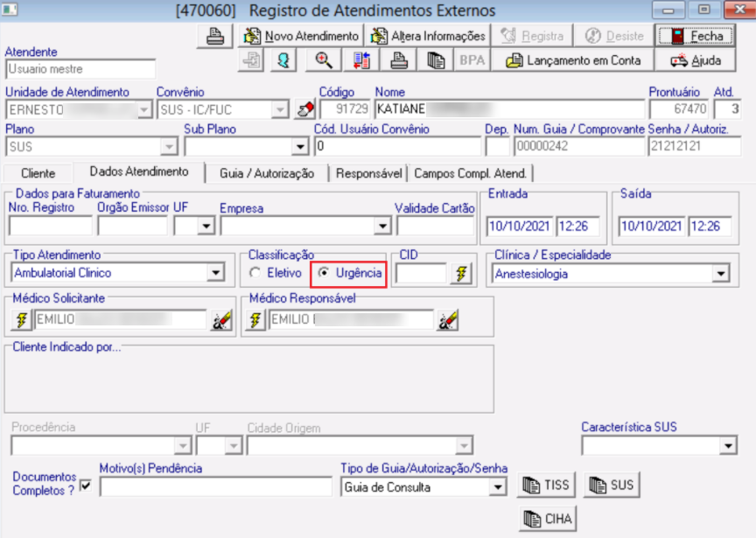Click the CID lightning lookup icon
The width and height of the screenshot is (756, 538).
461,274
